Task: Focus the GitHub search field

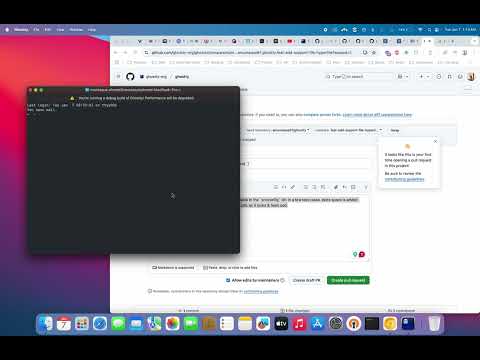Action: coord(359,77)
